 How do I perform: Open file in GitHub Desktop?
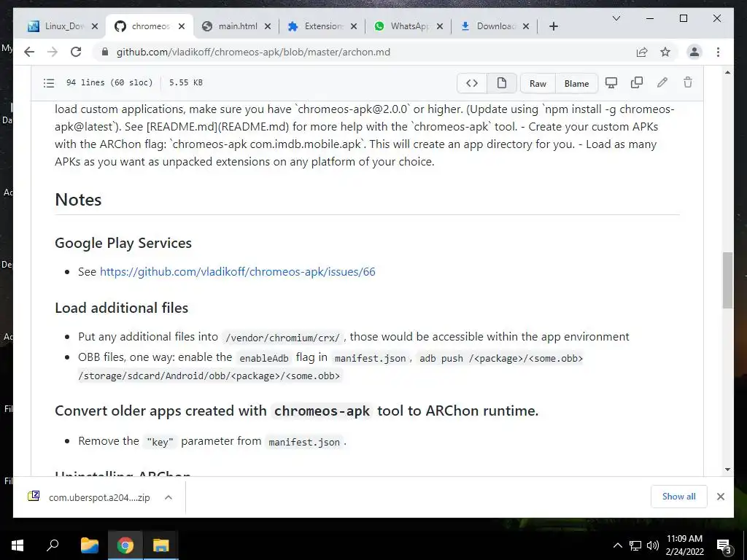coord(611,83)
